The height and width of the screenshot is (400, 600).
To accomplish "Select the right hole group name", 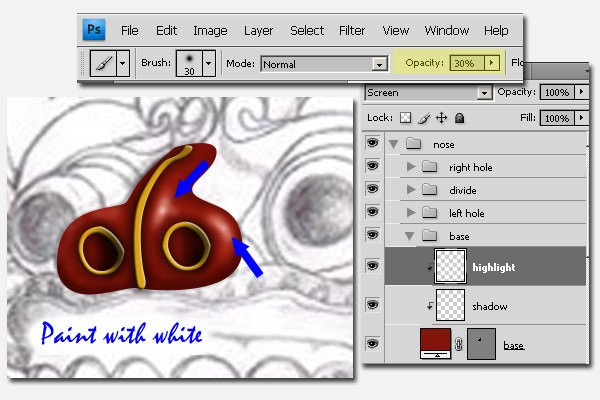I will pos(471,168).
